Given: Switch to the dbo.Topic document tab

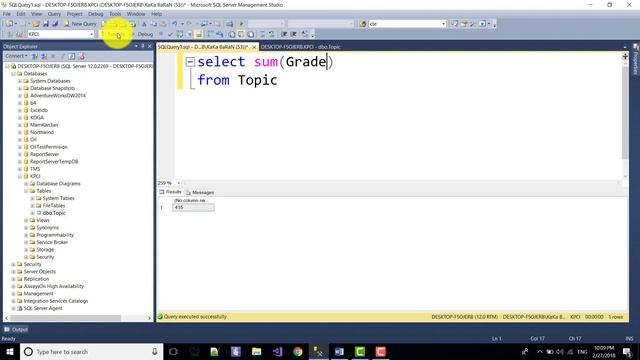Looking at the screenshot, I should [300, 47].
